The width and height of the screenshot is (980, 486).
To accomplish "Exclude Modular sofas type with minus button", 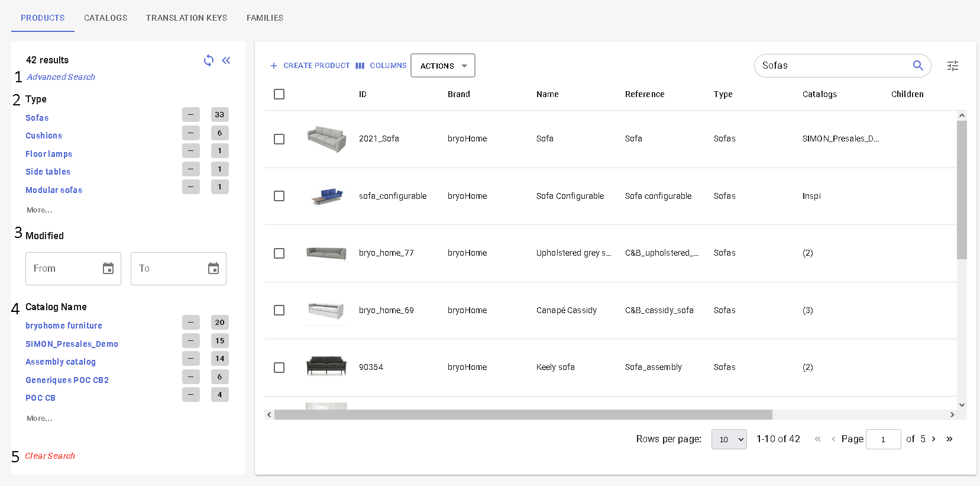I will pyautogui.click(x=190, y=187).
